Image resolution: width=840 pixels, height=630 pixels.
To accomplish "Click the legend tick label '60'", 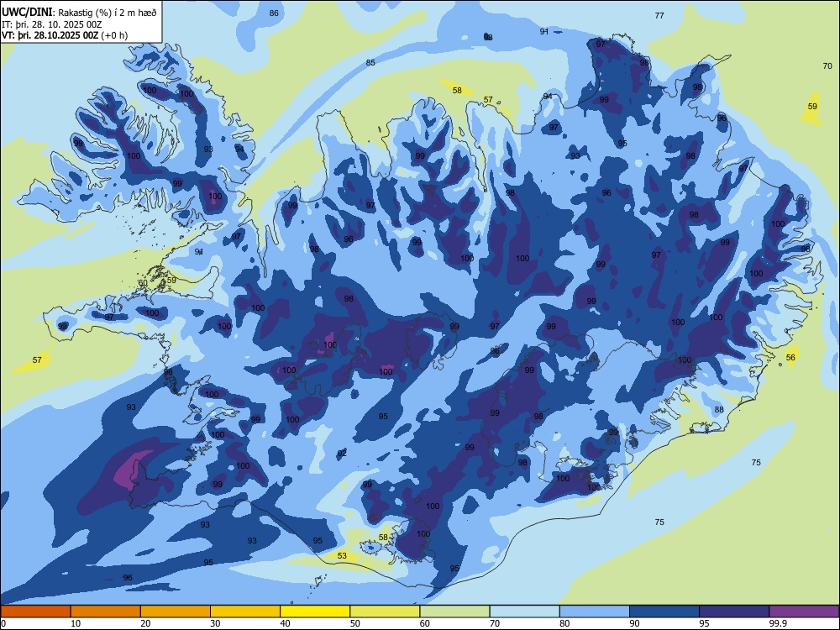I will pyautogui.click(x=425, y=623).
